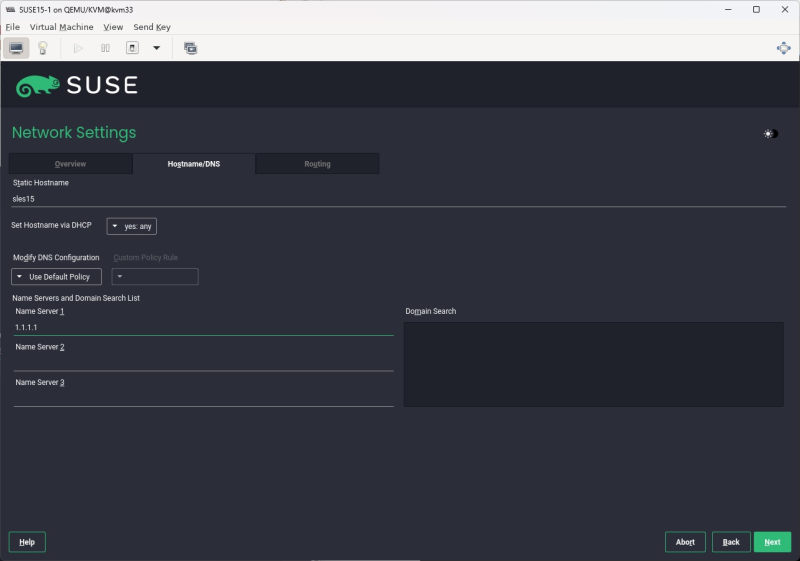Open the shutdown options dropdown arrow
Image resolution: width=800 pixels, height=561 pixels.
tap(157, 48)
